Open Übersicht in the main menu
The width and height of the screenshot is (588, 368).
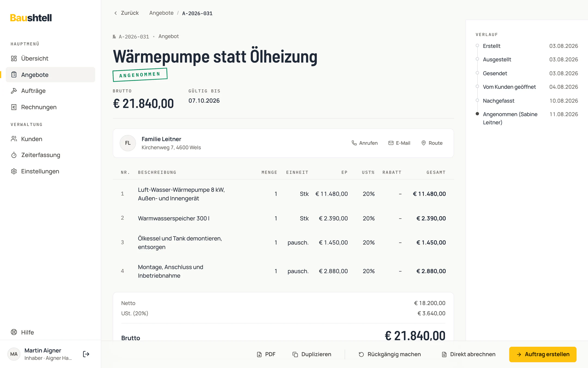[50, 58]
